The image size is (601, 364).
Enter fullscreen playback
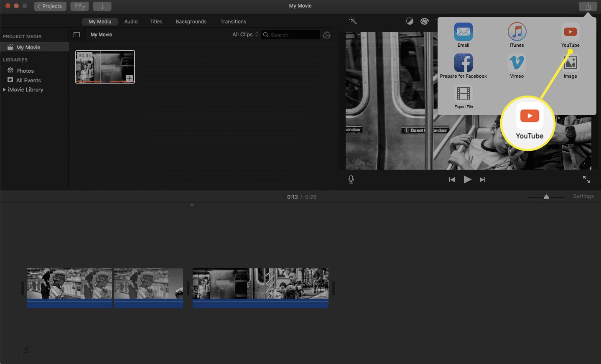(x=586, y=179)
